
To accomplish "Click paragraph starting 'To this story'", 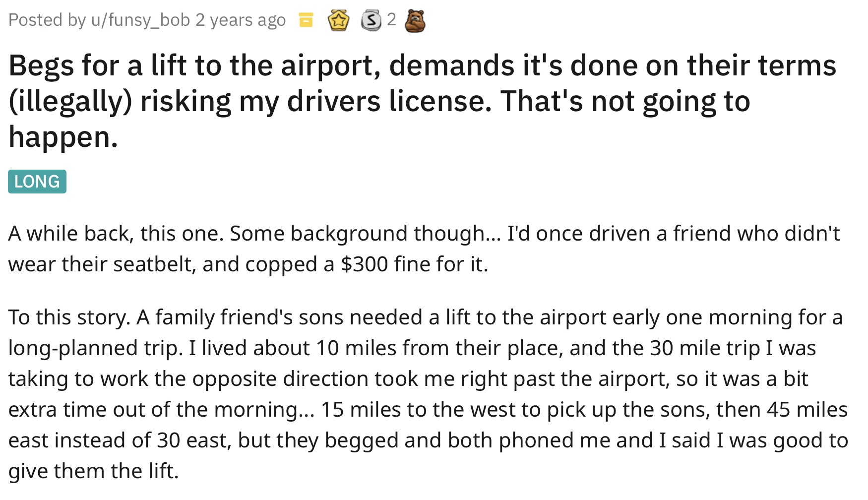I will pyautogui.click(x=428, y=394).
